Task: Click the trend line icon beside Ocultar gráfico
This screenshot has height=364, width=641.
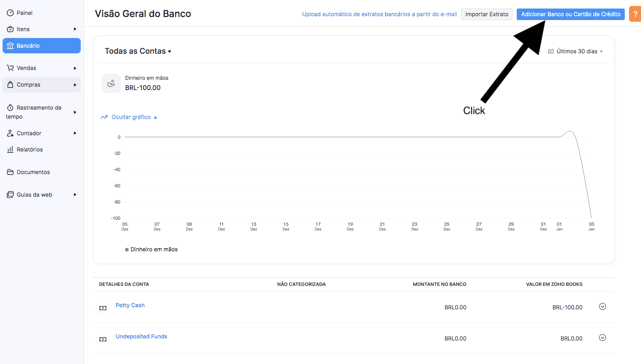Action: pos(104,117)
